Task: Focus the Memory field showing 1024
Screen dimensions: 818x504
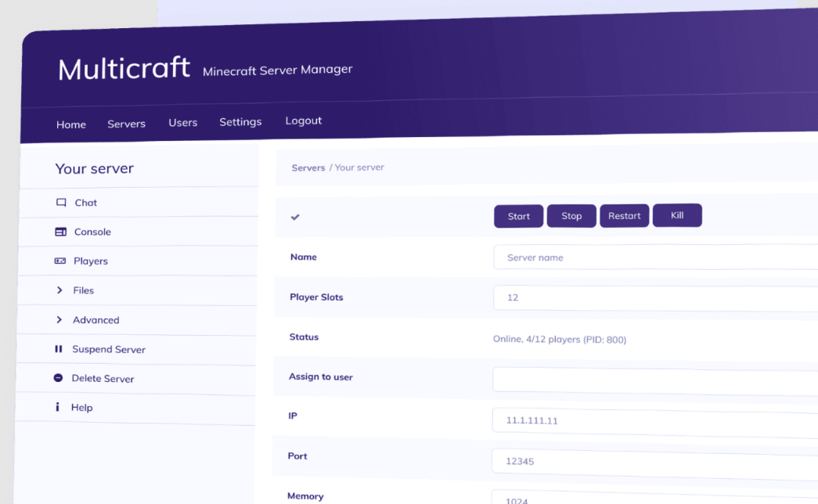Action: (x=654, y=497)
